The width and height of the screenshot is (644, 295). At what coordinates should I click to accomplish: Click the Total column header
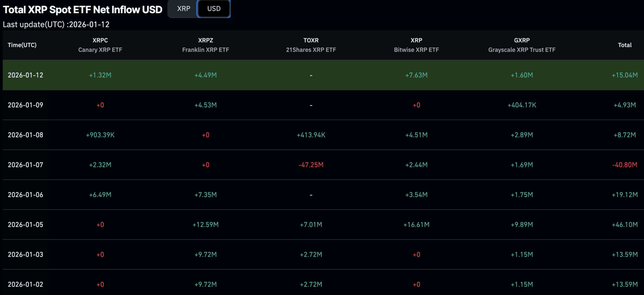pos(624,45)
